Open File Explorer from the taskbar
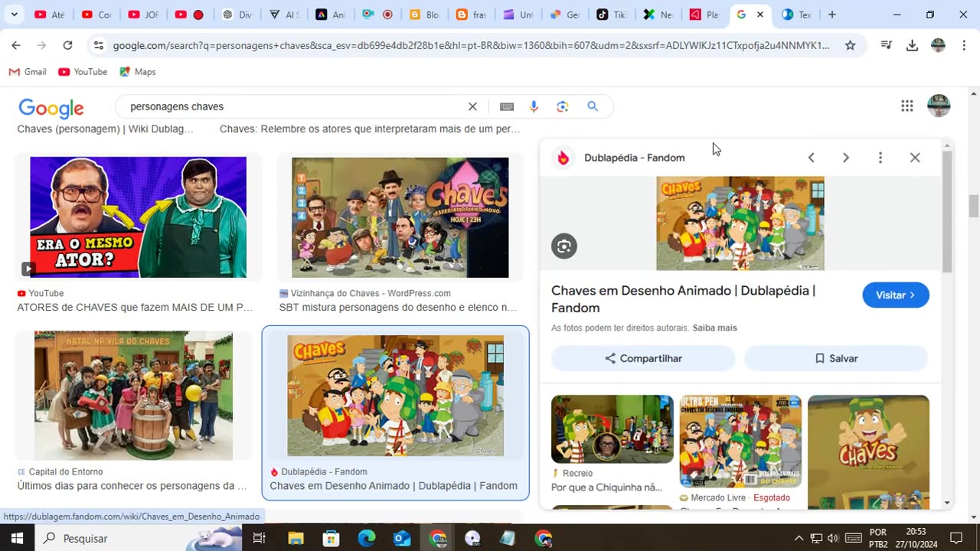Screen dimensions: 980x551 coord(296,538)
